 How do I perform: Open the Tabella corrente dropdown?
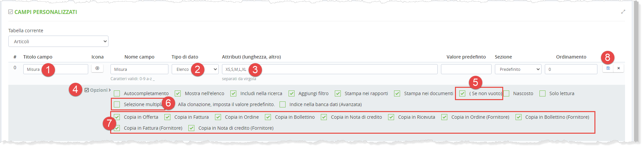pyautogui.click(x=58, y=41)
